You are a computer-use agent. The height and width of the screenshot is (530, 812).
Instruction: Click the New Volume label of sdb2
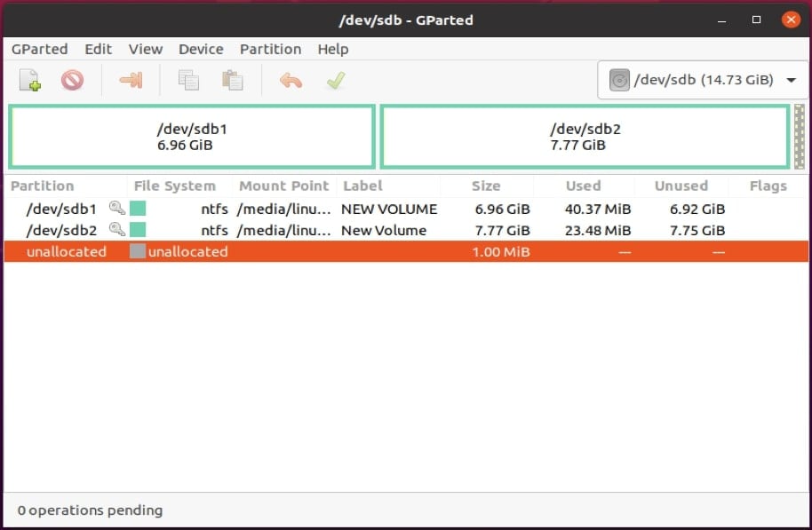click(x=384, y=230)
